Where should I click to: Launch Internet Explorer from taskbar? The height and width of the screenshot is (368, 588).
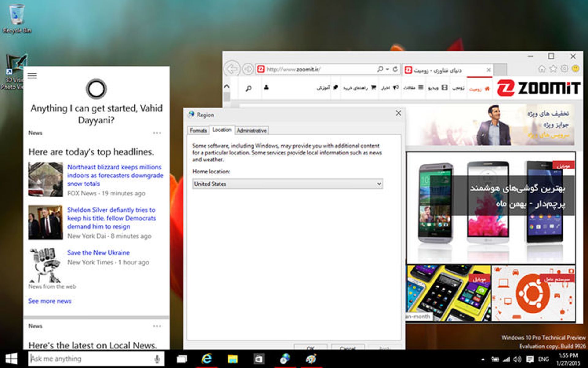click(207, 359)
